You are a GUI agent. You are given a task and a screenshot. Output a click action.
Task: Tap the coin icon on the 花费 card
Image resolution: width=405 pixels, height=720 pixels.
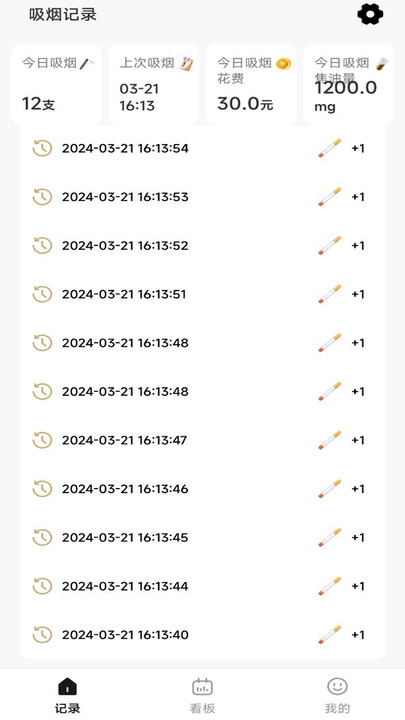click(283, 64)
